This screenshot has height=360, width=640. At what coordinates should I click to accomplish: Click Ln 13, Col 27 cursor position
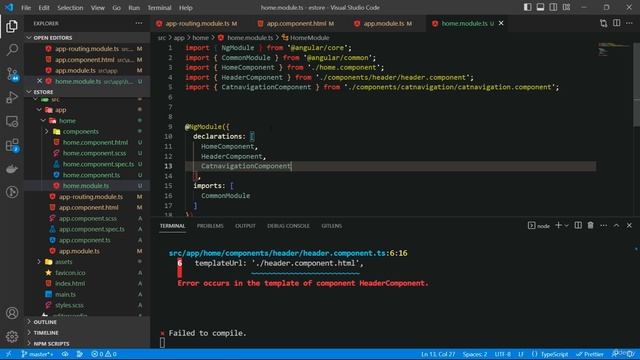438,354
